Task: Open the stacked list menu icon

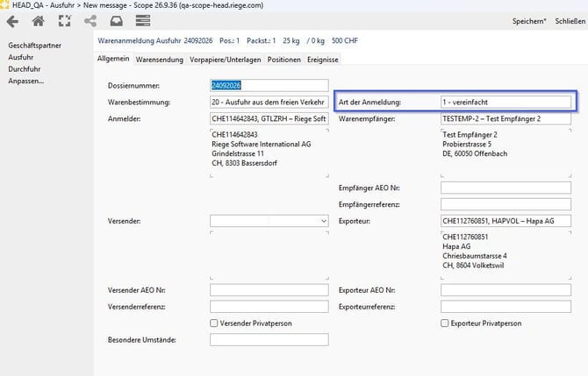Action: 143,21
